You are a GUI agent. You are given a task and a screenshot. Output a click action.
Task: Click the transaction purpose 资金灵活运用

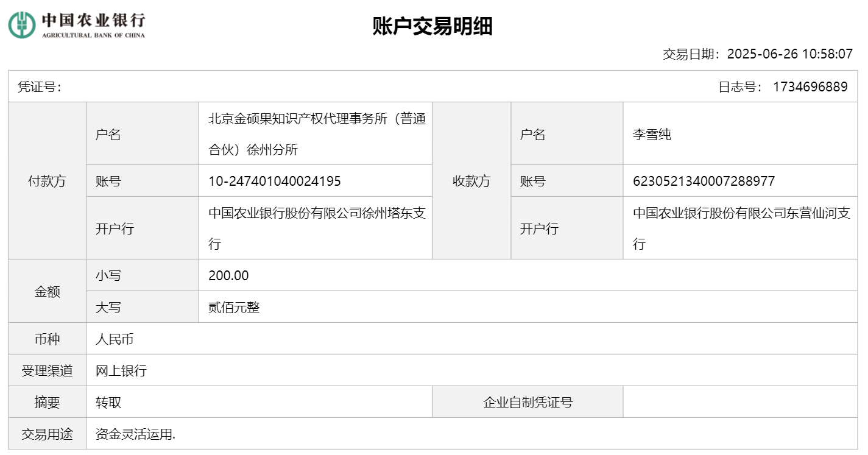click(x=135, y=434)
